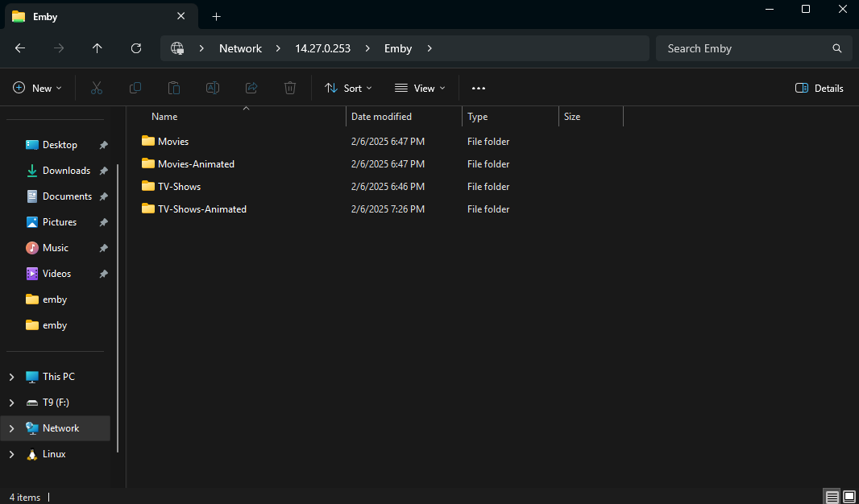859x504 pixels.
Task: Click the Cut scissors icon
Action: coord(97,88)
